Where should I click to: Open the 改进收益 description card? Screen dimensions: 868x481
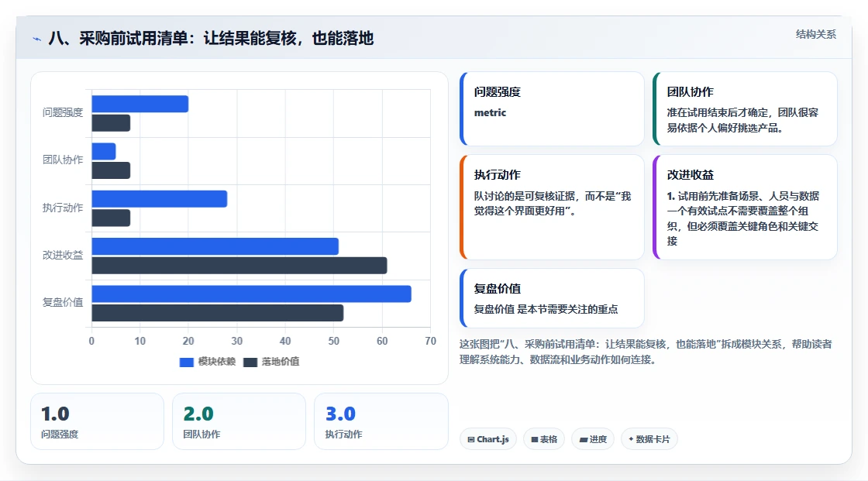pos(745,207)
